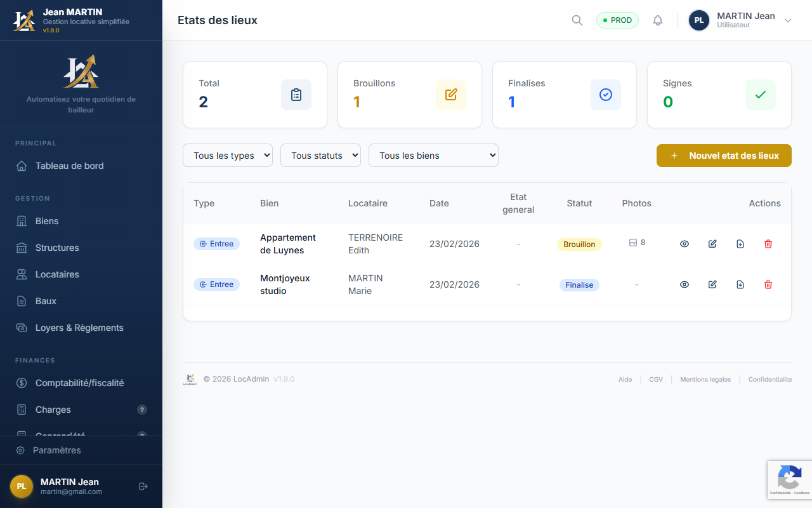Open the notifications bell
812x508 pixels.
tap(658, 20)
